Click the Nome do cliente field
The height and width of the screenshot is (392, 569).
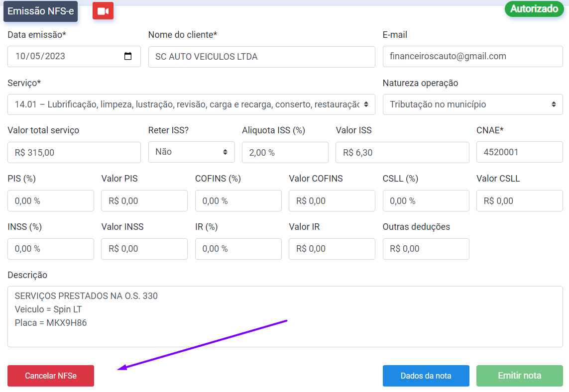pos(261,57)
